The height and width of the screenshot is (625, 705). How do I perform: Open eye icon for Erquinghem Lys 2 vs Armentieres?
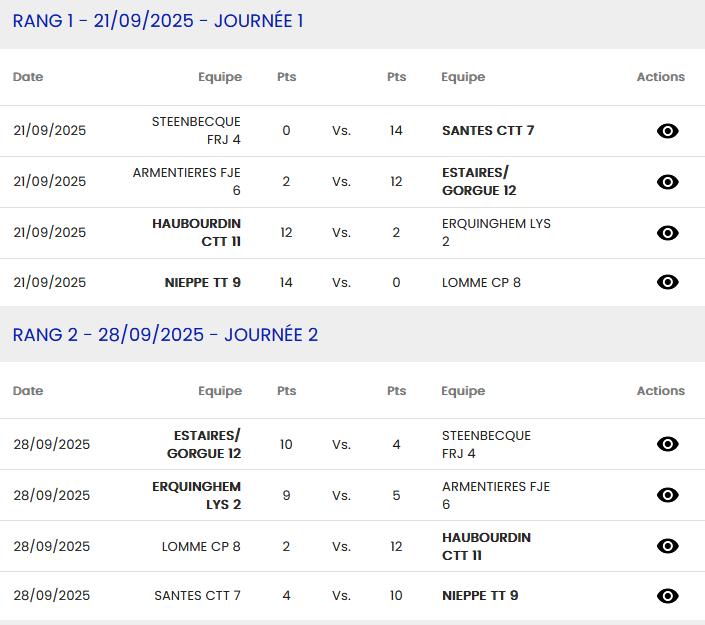[x=667, y=496]
